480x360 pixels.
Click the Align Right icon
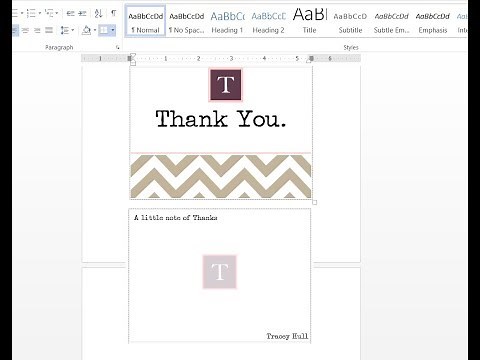(37, 30)
